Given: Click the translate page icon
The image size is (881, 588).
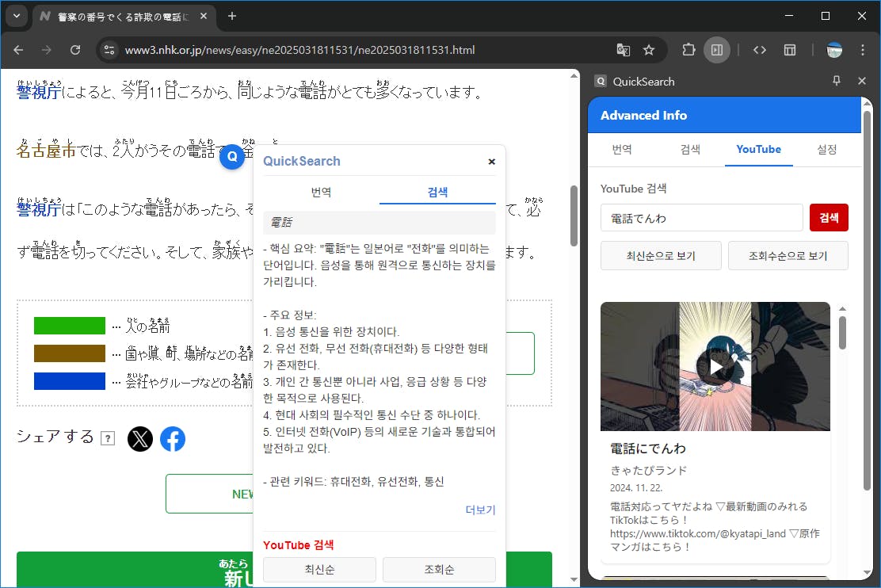Looking at the screenshot, I should 623,50.
